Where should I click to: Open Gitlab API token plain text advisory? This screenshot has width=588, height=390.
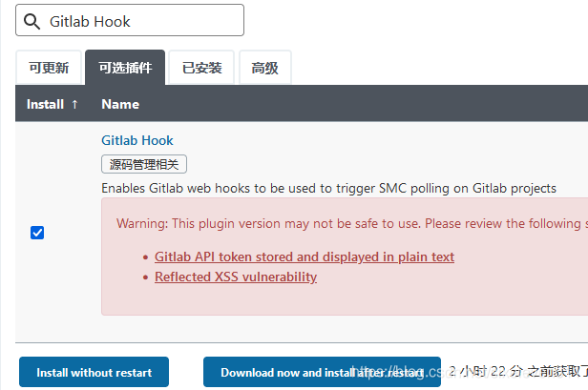point(304,257)
